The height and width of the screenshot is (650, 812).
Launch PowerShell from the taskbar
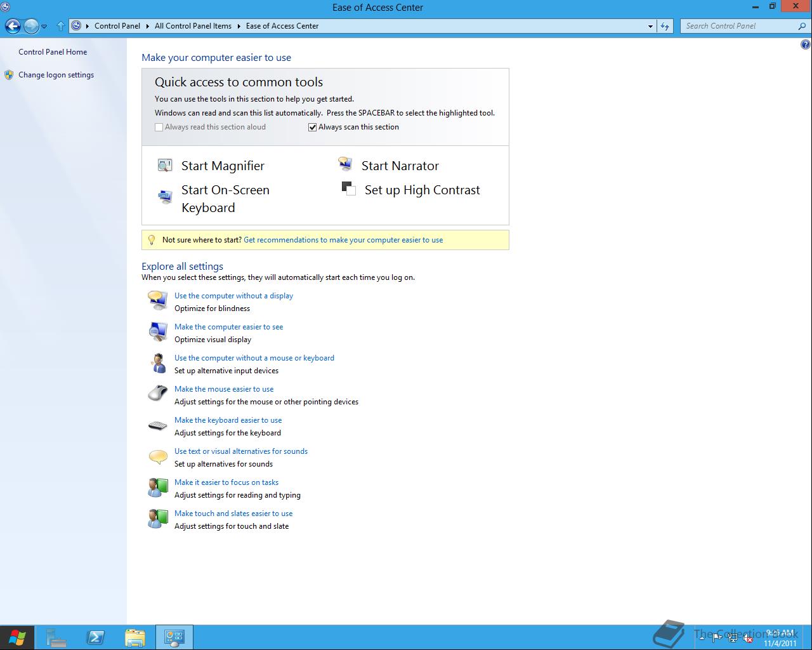pos(96,637)
